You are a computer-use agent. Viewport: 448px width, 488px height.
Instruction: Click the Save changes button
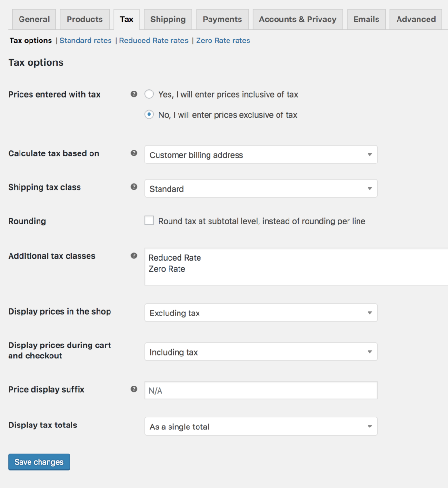point(39,462)
